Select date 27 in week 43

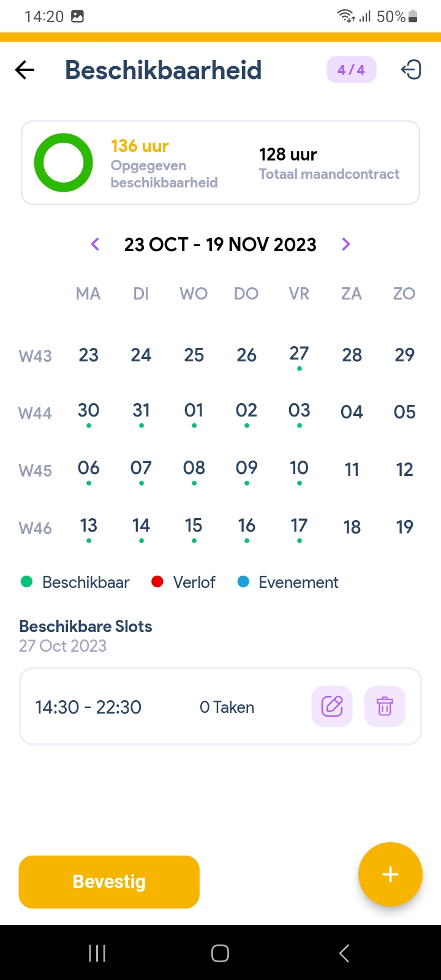tap(299, 354)
